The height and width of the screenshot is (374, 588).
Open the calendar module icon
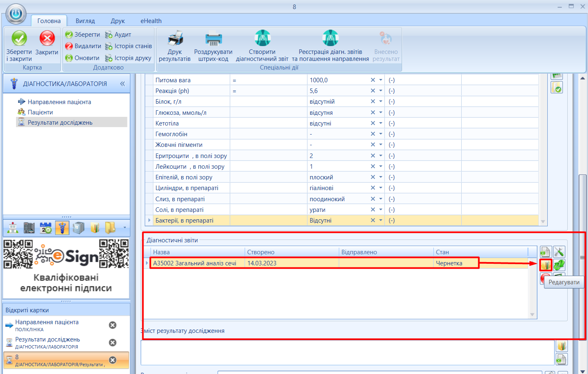pyautogui.click(x=46, y=228)
